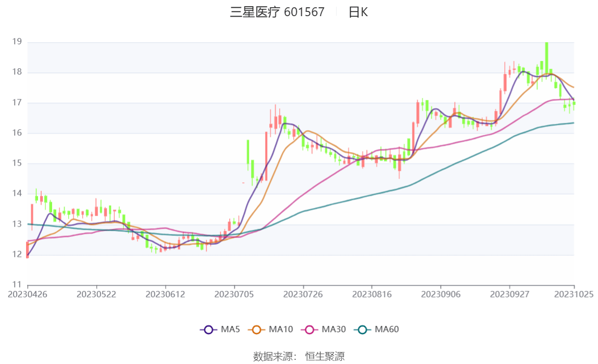Select the 20231025 date on the x-axis

[x=574, y=294]
